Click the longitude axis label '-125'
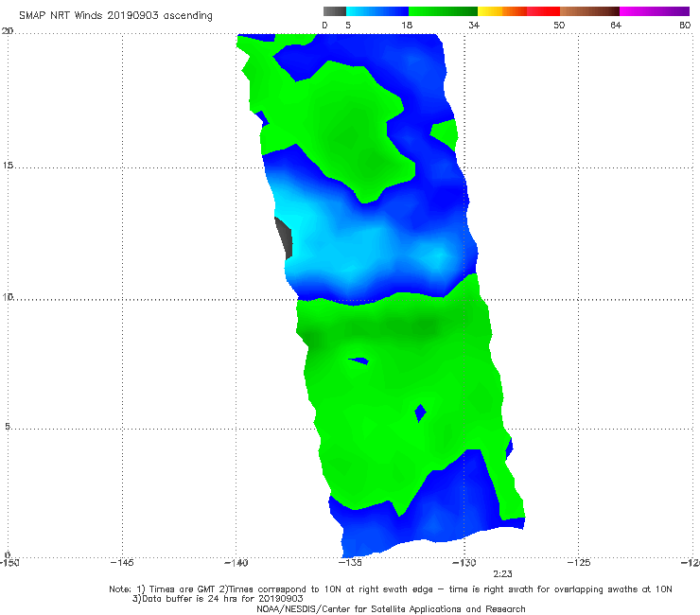Viewport: 700px width, 615px height. [x=579, y=562]
